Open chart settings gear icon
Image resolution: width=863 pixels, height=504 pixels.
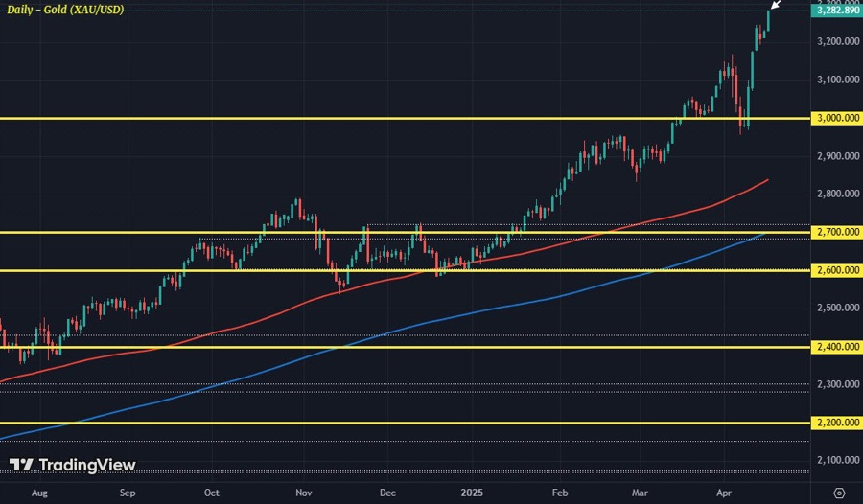click(839, 493)
